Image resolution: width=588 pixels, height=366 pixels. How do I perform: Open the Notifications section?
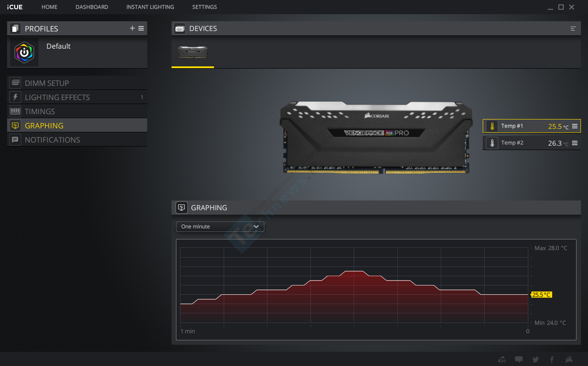click(x=77, y=139)
